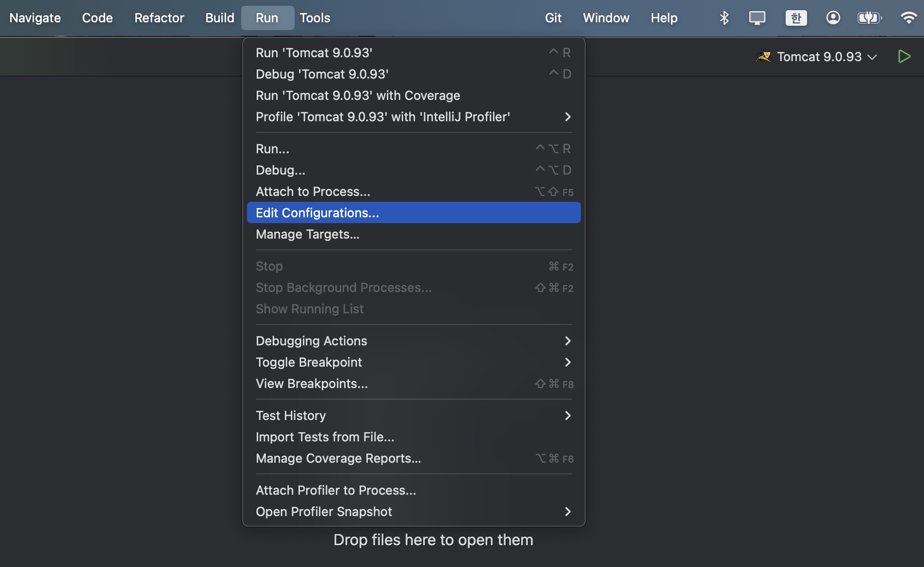Select Debug 'Tomcat 9.0.93' menu entry
This screenshot has height=567, width=924.
tap(413, 74)
